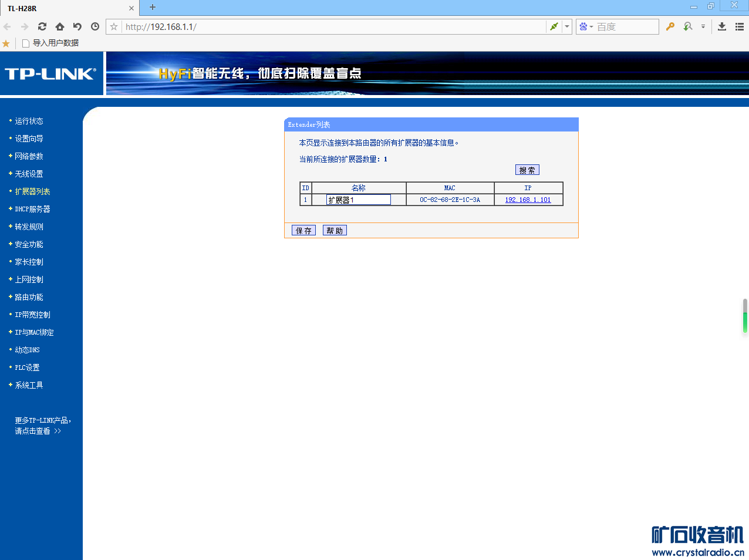Expand DHCP服务器 menu
Image resolution: width=749 pixels, height=560 pixels.
[x=32, y=209]
